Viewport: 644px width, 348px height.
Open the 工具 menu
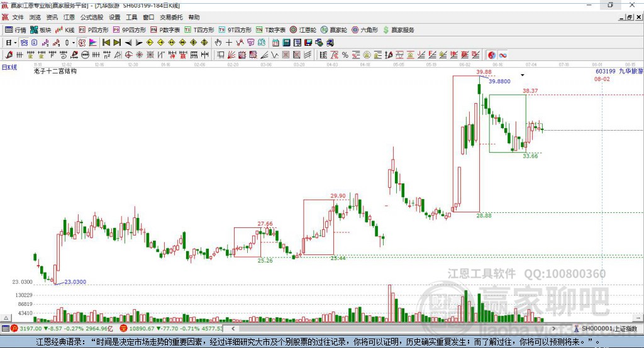131,17
